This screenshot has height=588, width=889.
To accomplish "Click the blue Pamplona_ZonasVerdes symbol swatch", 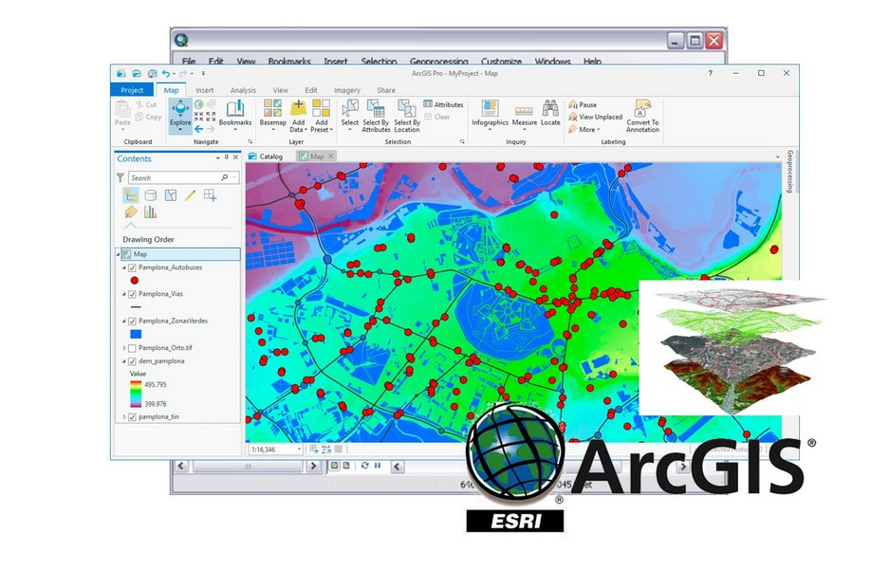I will tap(136, 334).
